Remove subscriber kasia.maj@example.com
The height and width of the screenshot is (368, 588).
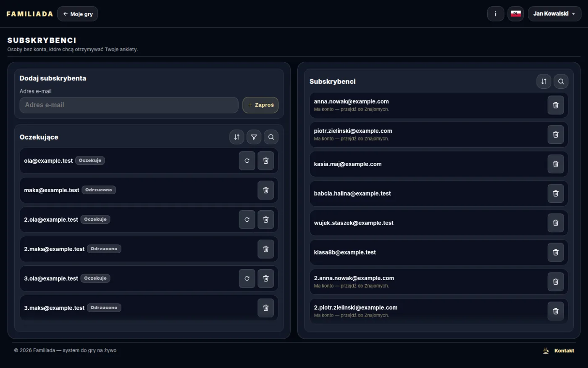click(x=556, y=164)
